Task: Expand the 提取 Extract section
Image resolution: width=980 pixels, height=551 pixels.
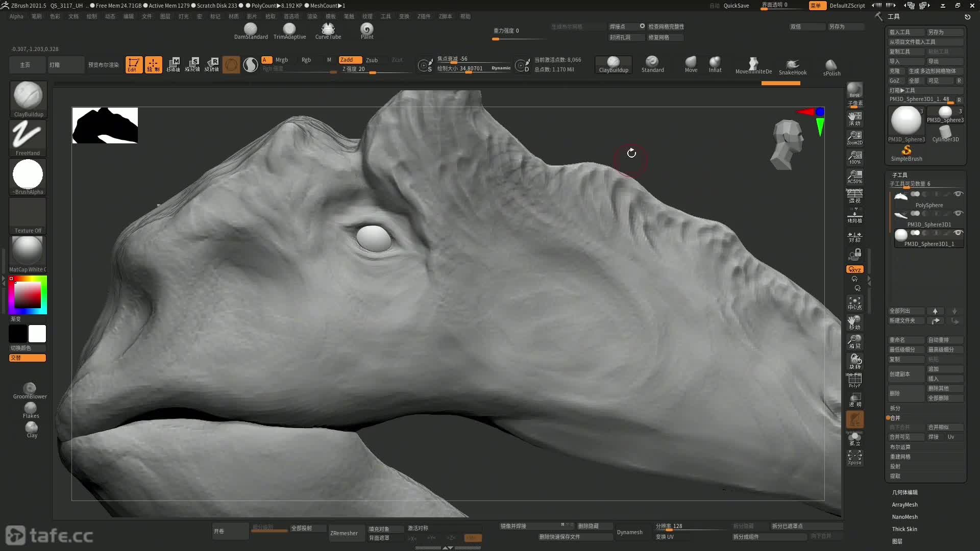Action: [895, 476]
